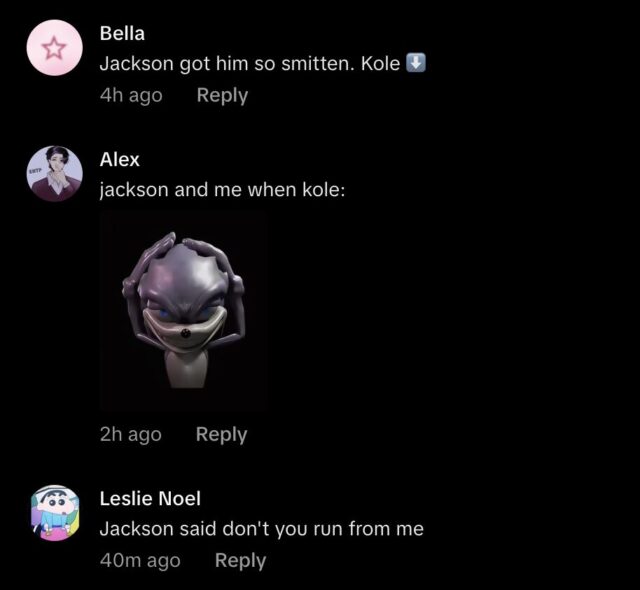Click the word 'Kole' before the arrow emoji
Viewport: 640px width, 590px height.
380,64
